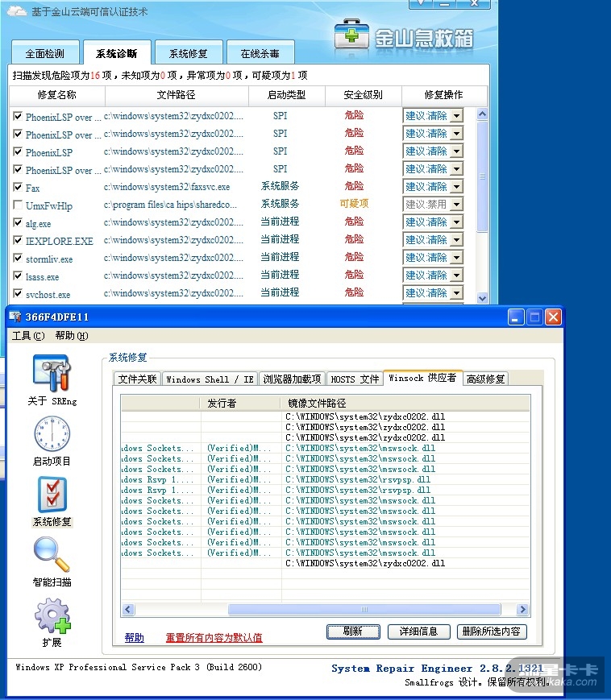Click the horizontal scrollbar thumb in Winsock list
Viewport: 611px width, 700px height.
click(364, 609)
